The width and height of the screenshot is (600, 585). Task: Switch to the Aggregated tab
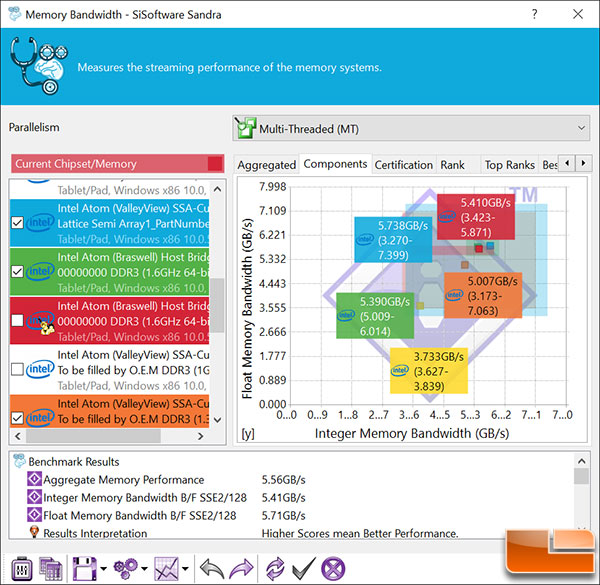[266, 165]
